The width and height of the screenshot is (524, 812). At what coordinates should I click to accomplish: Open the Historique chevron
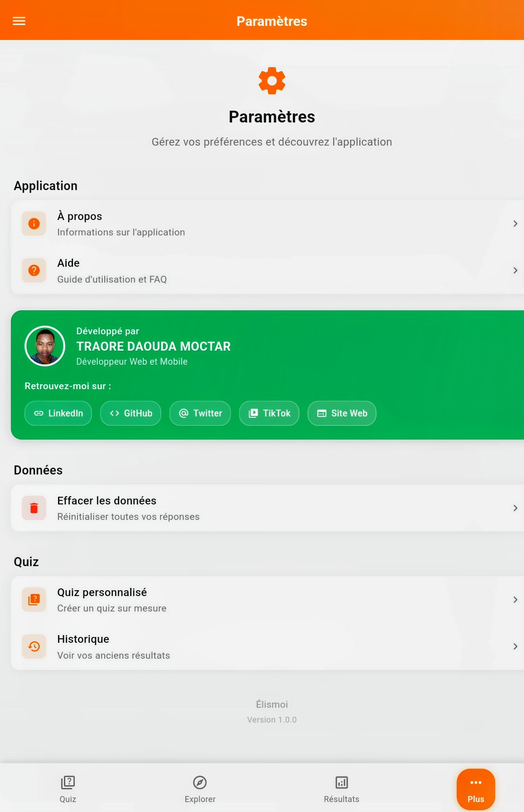coord(515,646)
